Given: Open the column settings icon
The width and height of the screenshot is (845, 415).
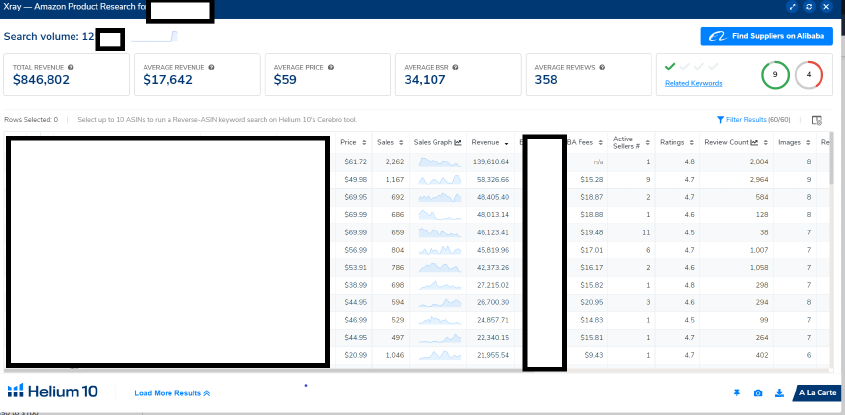Looking at the screenshot, I should tap(817, 120).
